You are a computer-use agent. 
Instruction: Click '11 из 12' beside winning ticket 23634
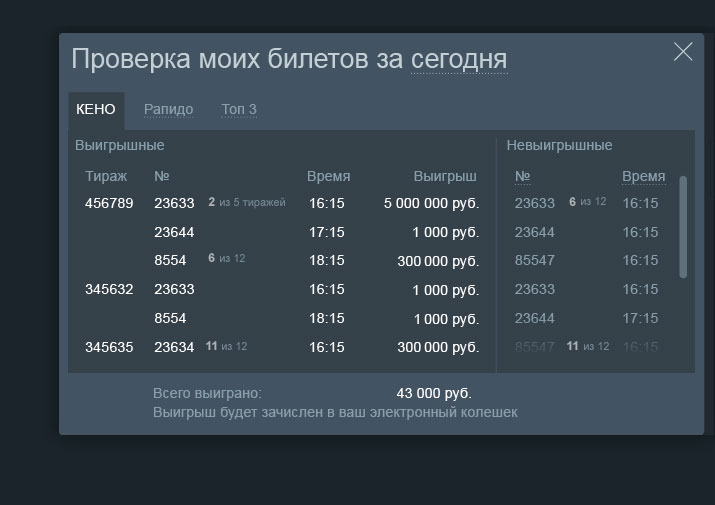(226, 347)
